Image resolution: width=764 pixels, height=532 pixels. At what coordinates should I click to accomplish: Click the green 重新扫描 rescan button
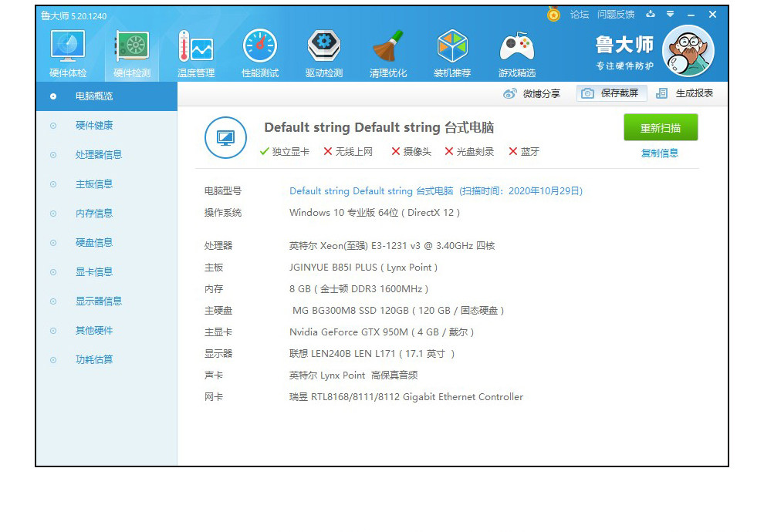click(x=661, y=127)
